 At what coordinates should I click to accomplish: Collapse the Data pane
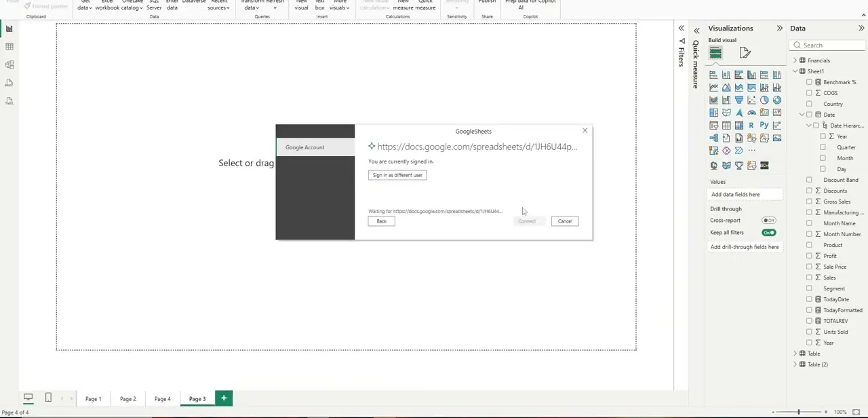pyautogui.click(x=861, y=28)
